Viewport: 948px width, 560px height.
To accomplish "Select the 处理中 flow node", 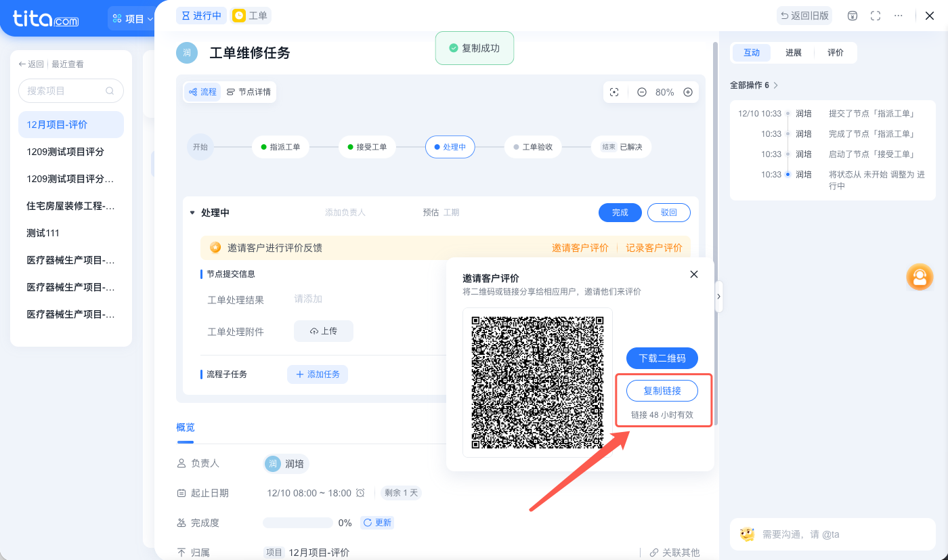I will click(450, 147).
